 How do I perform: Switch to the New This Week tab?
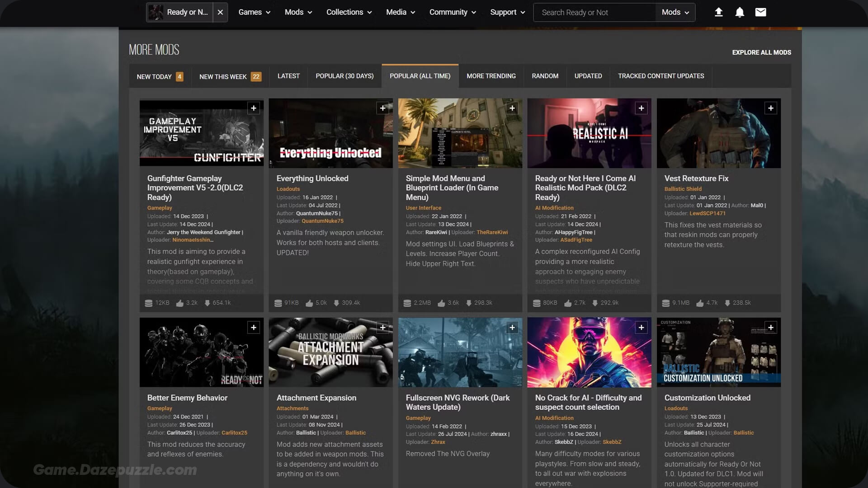(230, 76)
